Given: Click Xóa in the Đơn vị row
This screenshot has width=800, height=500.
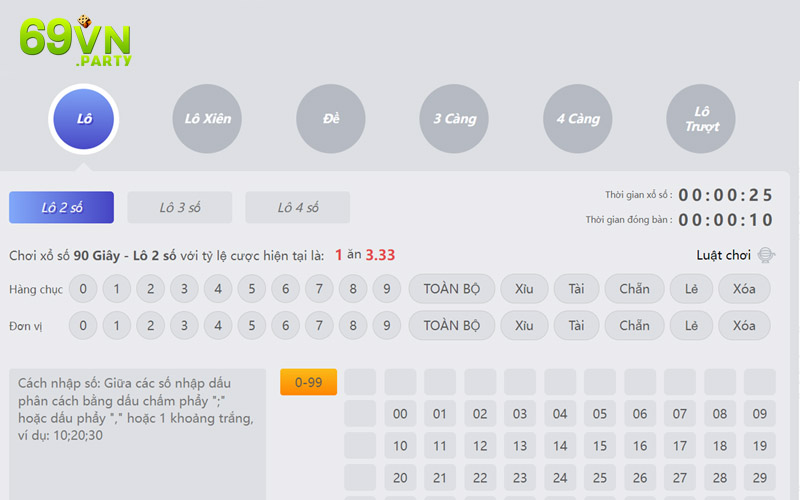Looking at the screenshot, I should (x=743, y=325).
